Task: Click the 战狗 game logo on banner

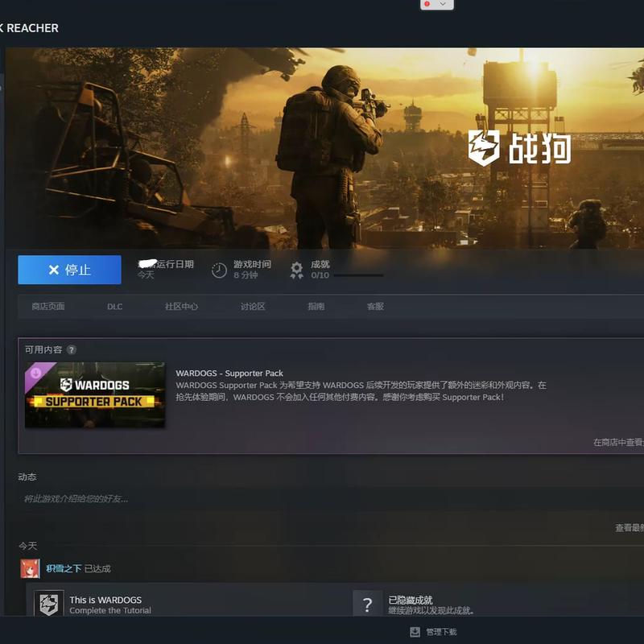Action: coord(519,148)
